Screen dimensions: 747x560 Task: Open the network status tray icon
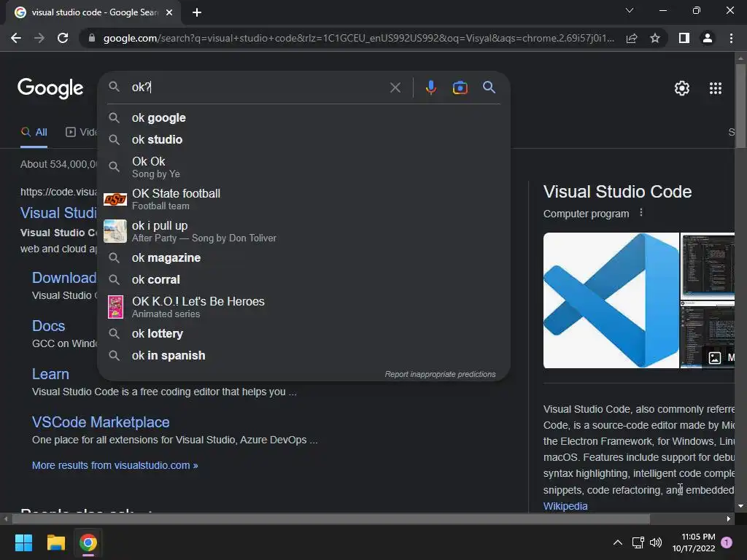click(x=638, y=542)
